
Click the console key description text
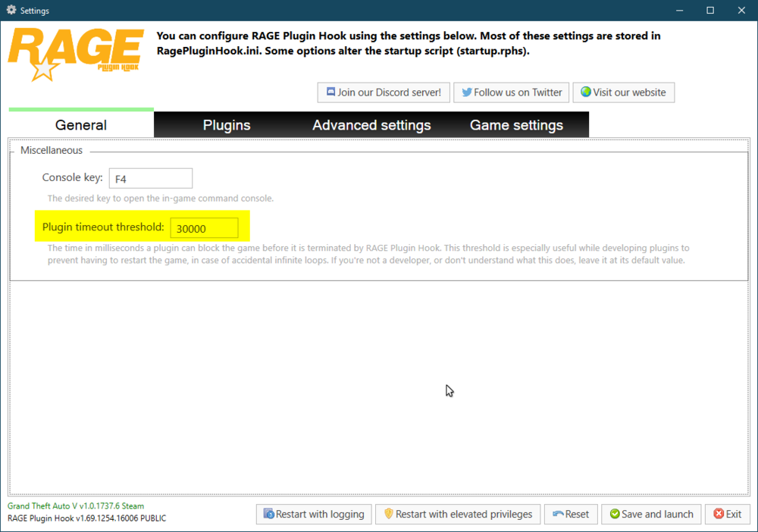(161, 198)
